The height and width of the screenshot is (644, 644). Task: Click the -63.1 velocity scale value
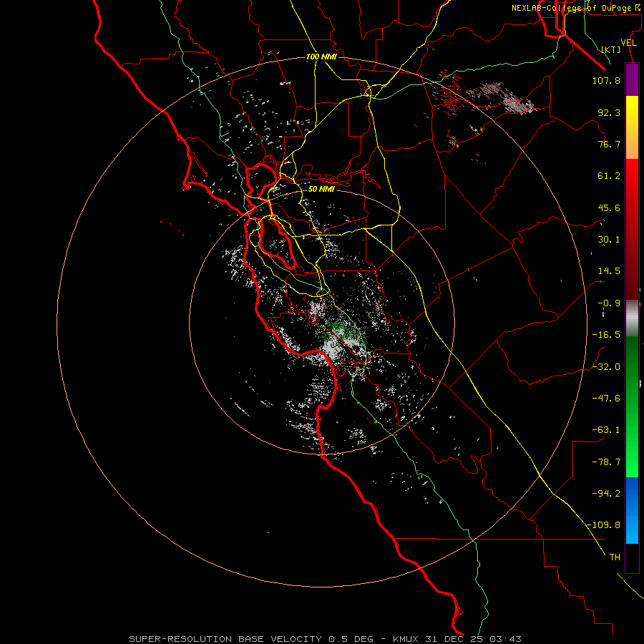tap(606, 430)
